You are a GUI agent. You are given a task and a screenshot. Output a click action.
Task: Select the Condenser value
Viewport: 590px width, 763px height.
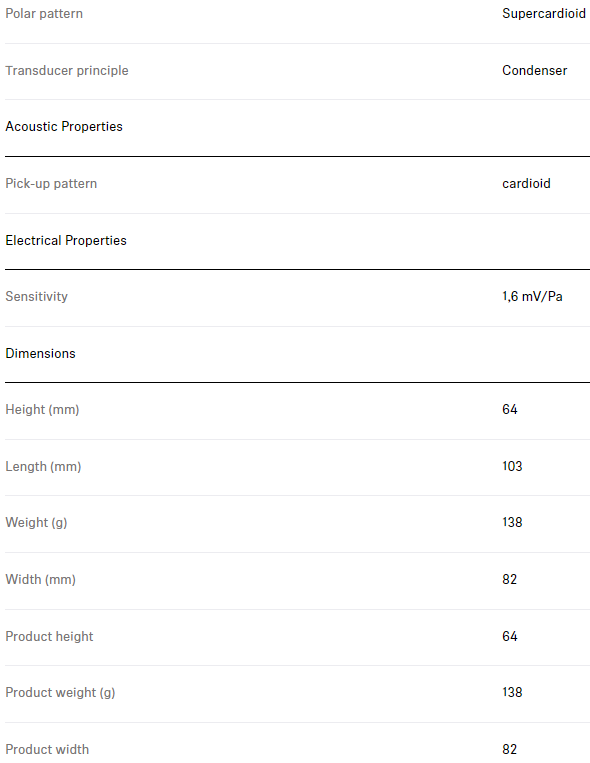[535, 71]
